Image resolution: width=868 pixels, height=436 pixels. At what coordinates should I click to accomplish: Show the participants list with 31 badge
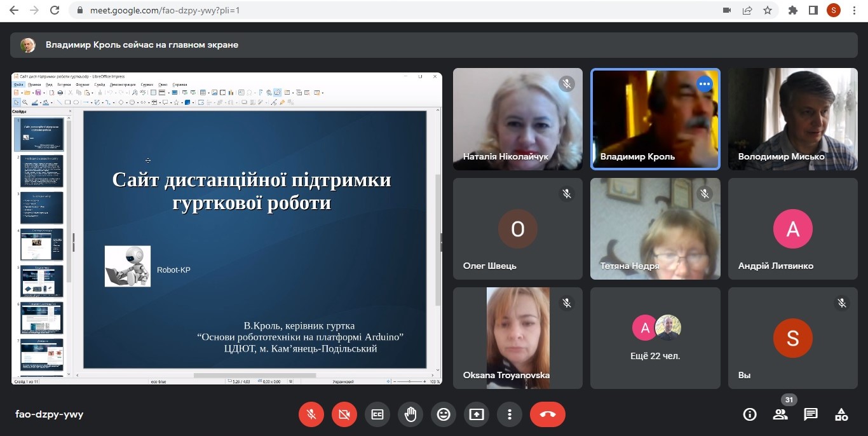pyautogui.click(x=780, y=414)
